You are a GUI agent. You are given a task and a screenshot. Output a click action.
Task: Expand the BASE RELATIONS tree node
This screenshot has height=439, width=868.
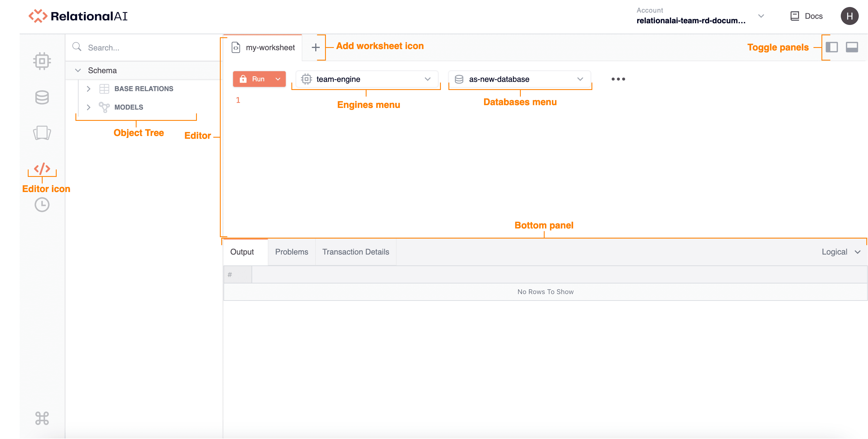(89, 89)
